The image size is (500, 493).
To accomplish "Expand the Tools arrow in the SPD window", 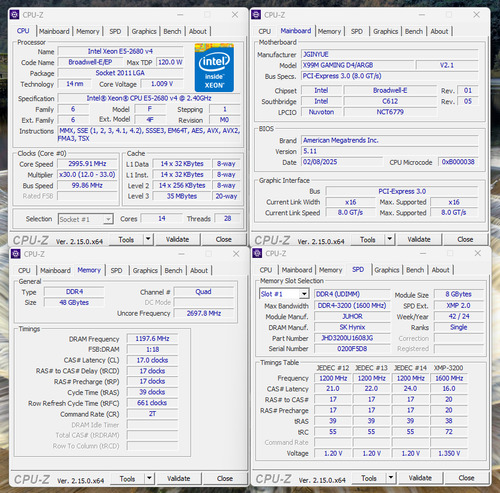I will click(391, 478).
